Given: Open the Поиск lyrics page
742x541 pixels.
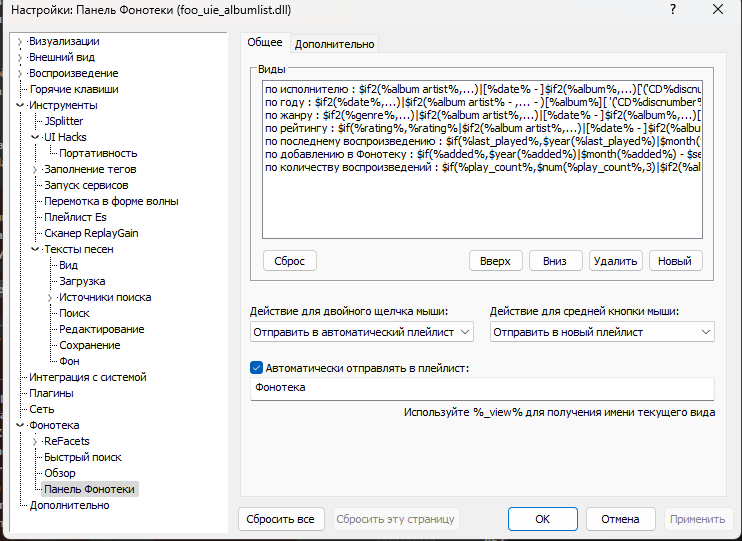Looking at the screenshot, I should pos(74,313).
